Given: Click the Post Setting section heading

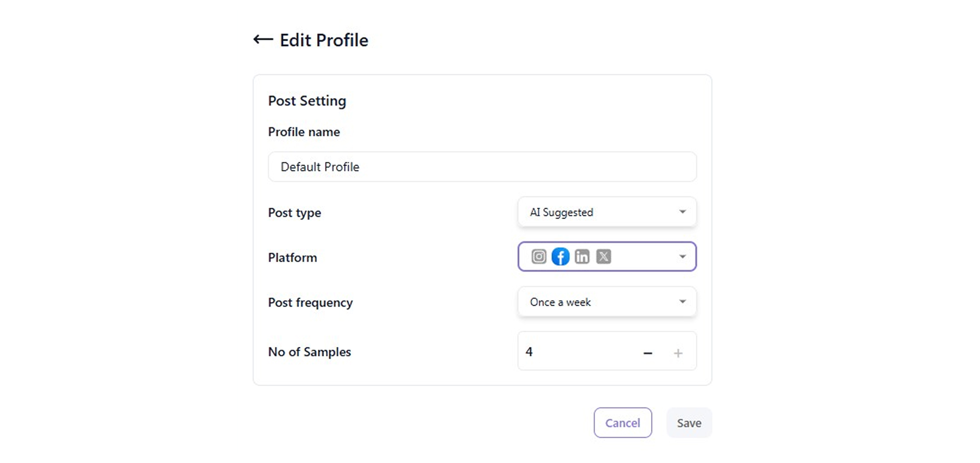Looking at the screenshot, I should click(x=307, y=101).
